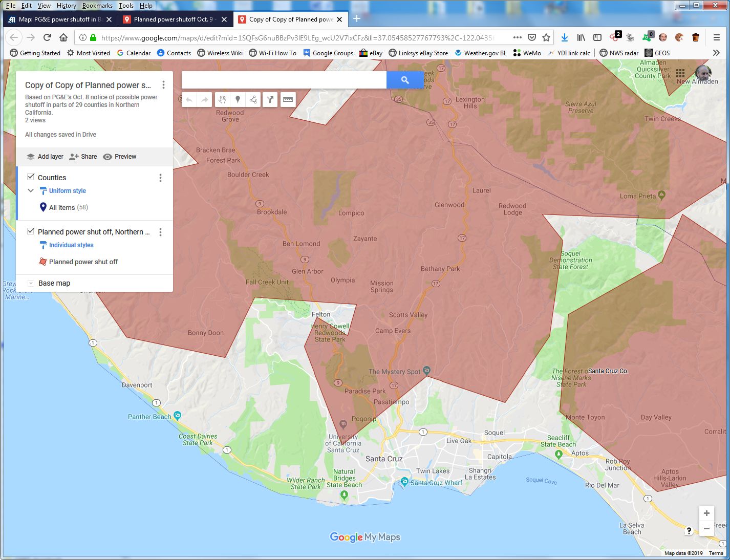Expand the Base map dropdown arrow
This screenshot has height=560, width=730.
31,283
